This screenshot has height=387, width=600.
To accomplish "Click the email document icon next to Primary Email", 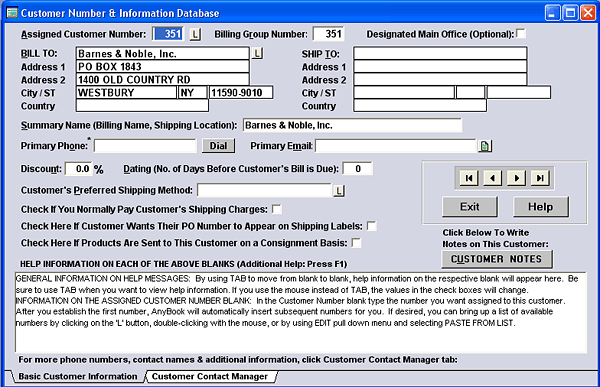I will (485, 146).
